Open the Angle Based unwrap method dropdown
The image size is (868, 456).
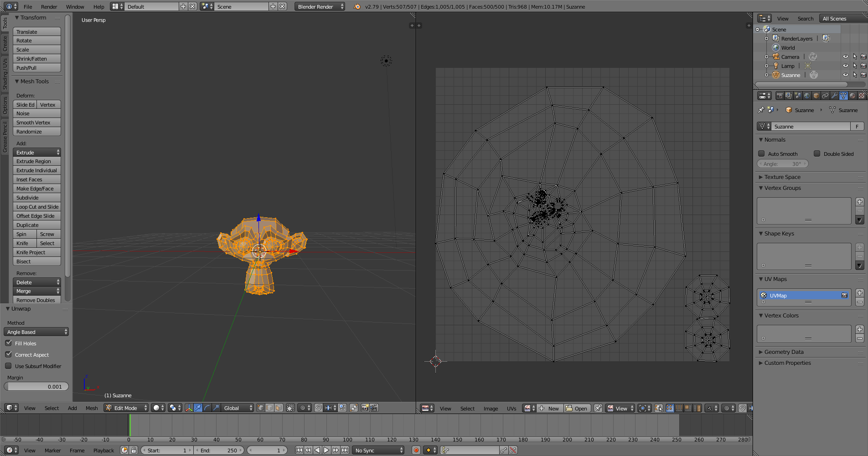click(x=36, y=332)
